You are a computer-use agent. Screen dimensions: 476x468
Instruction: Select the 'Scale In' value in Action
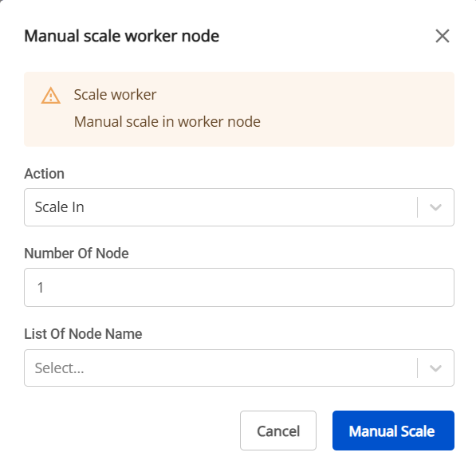pyautogui.click(x=60, y=207)
